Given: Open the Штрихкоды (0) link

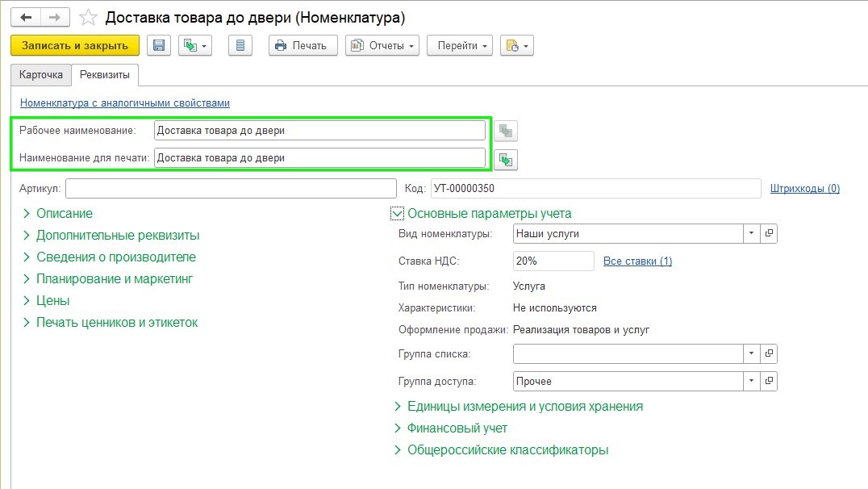Looking at the screenshot, I should [x=805, y=188].
